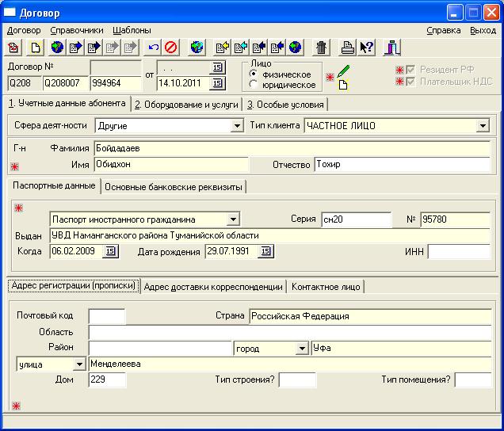
Task: Click the document icon with yellow left arrow
Action: 223,48
